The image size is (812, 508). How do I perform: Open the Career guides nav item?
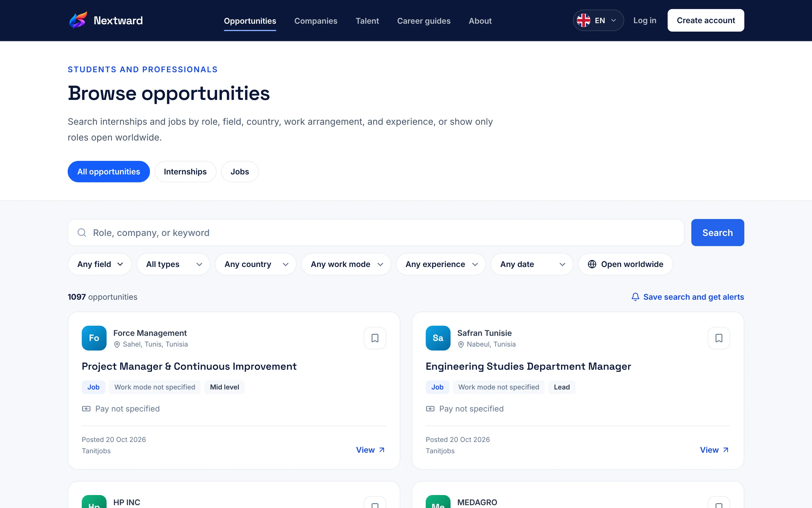pyautogui.click(x=424, y=21)
